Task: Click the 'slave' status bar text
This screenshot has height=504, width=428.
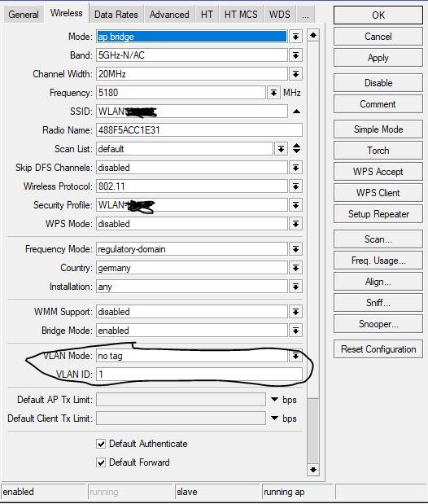Action: [186, 492]
